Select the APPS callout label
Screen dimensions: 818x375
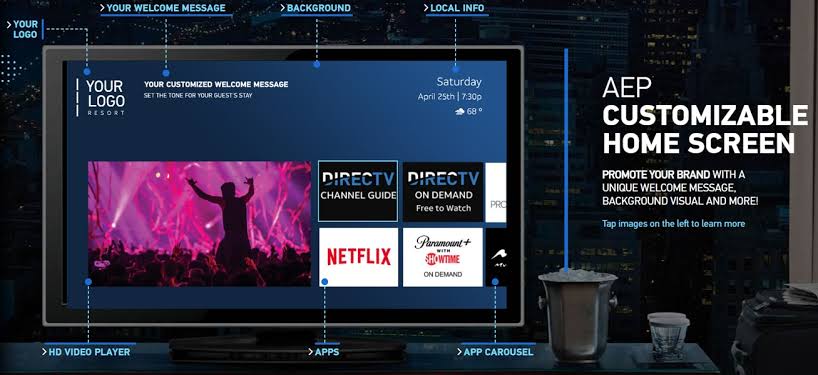324,352
